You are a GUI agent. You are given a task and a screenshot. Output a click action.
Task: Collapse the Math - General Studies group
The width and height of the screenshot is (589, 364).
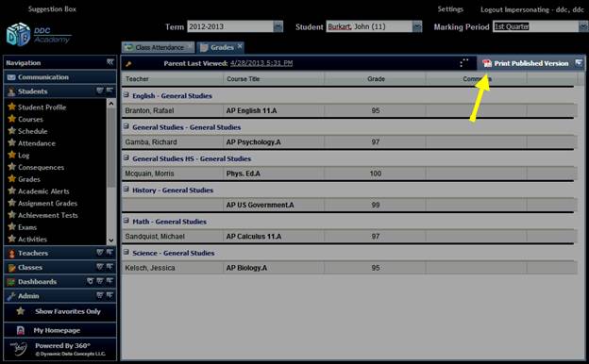pos(126,221)
